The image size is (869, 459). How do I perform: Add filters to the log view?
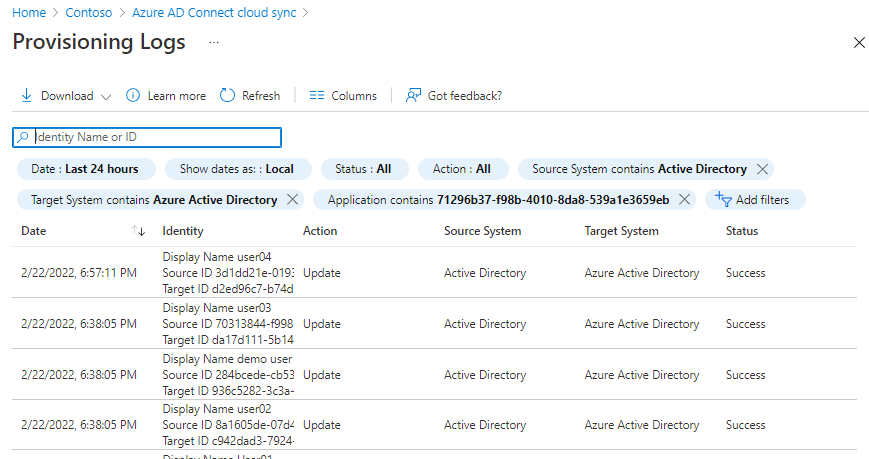pos(753,200)
